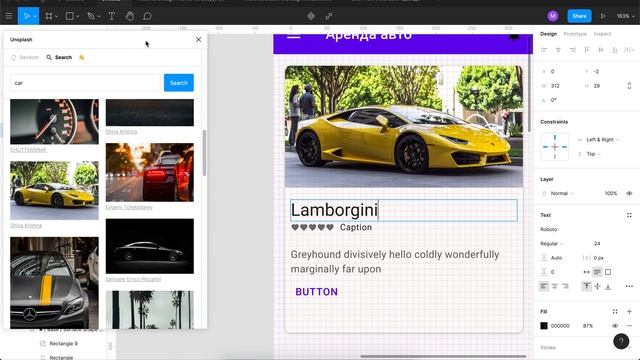Click the black fill color swatch
This screenshot has height=360, width=640.
point(544,326)
